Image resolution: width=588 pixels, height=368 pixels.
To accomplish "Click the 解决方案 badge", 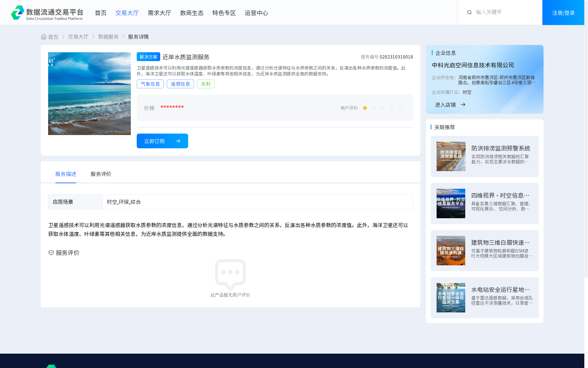I will [x=148, y=57].
